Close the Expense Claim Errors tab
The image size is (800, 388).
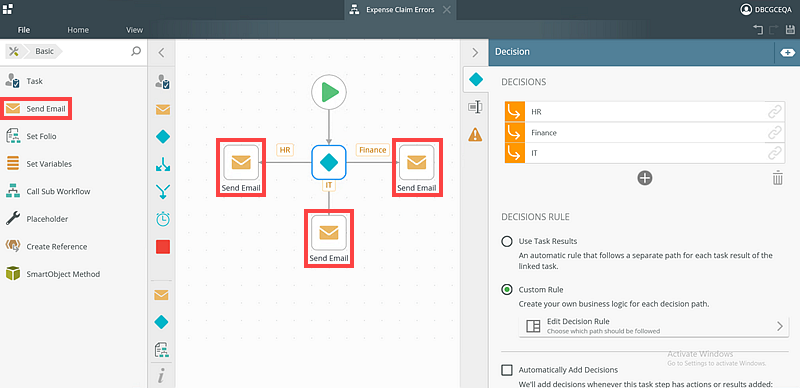point(446,10)
